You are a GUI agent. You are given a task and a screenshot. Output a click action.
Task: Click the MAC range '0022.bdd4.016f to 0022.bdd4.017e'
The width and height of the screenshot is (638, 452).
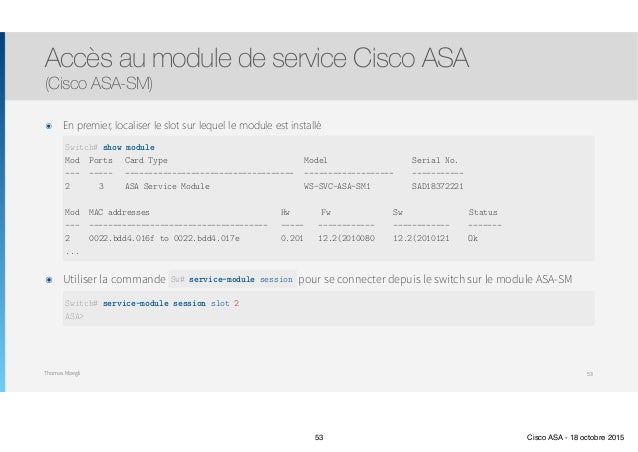pos(164,238)
